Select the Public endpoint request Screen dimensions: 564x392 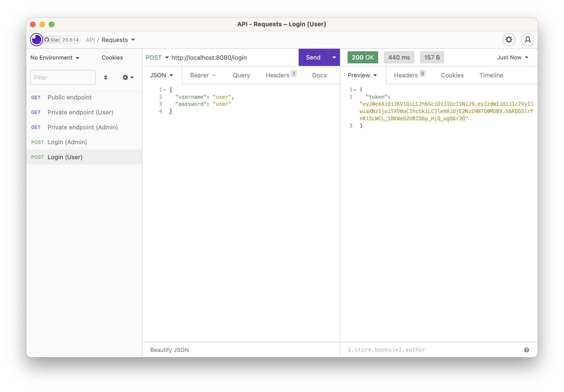coord(84,97)
